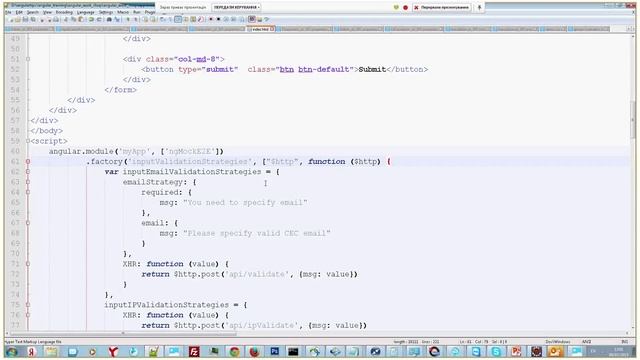Click the Find binoculars toolbar icon
This screenshot has width=640, height=360.
click(109, 19)
